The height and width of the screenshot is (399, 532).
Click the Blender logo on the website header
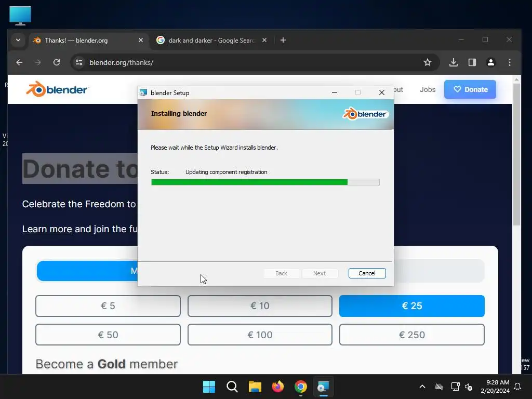(x=57, y=89)
